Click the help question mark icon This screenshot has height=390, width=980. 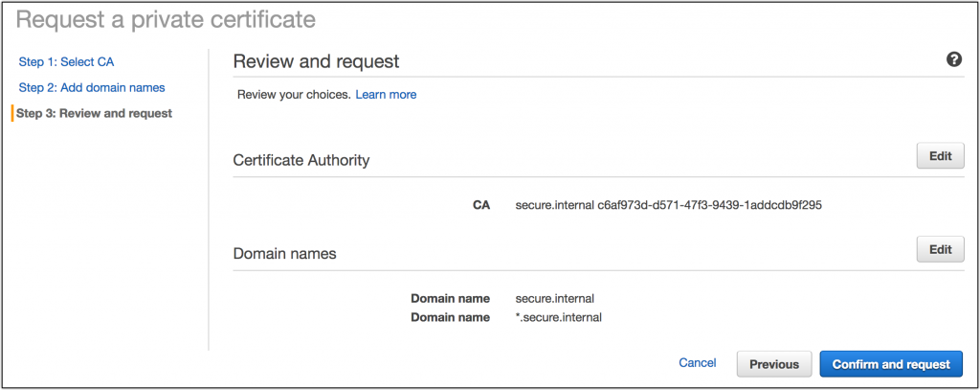[953, 60]
